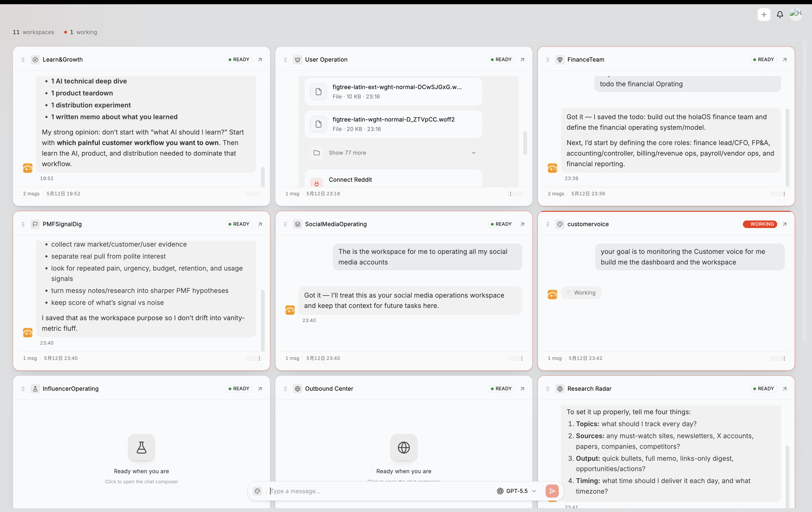
Task: Click the assistant avatar in Learn&Growth chat
Action: coord(28,168)
